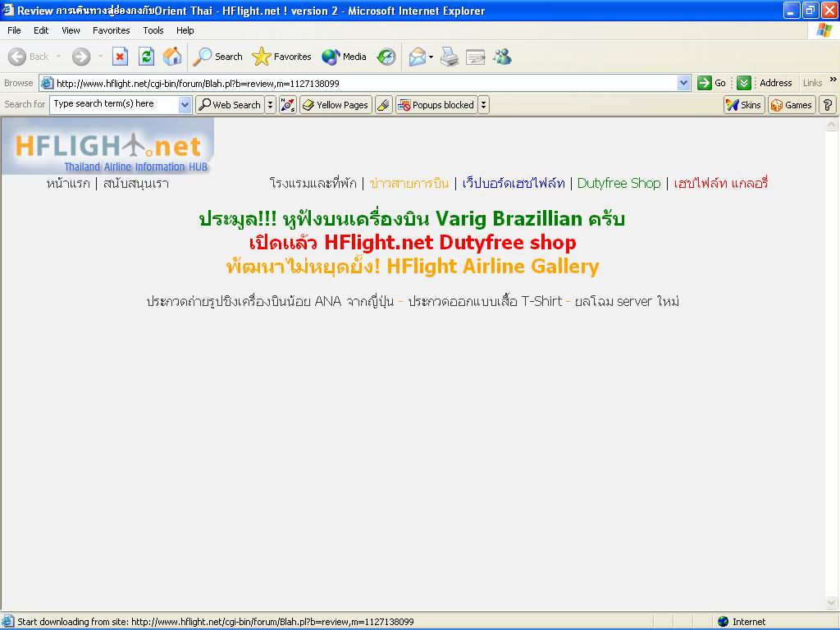Click the HFlight Airline Gallery headline
The image size is (840, 630).
tap(413, 267)
